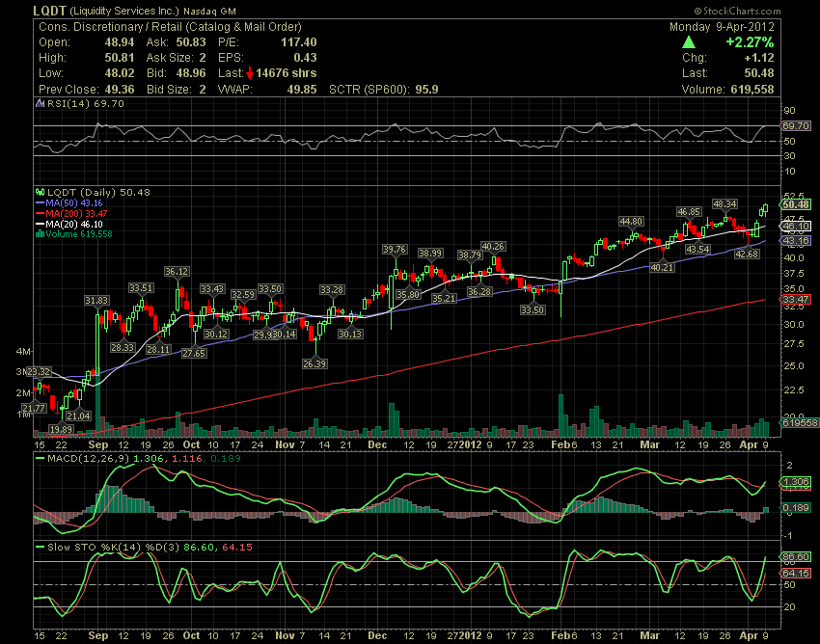Click the red down arrow beside Last shares
Viewport: 820px width, 644px height.
pos(250,73)
